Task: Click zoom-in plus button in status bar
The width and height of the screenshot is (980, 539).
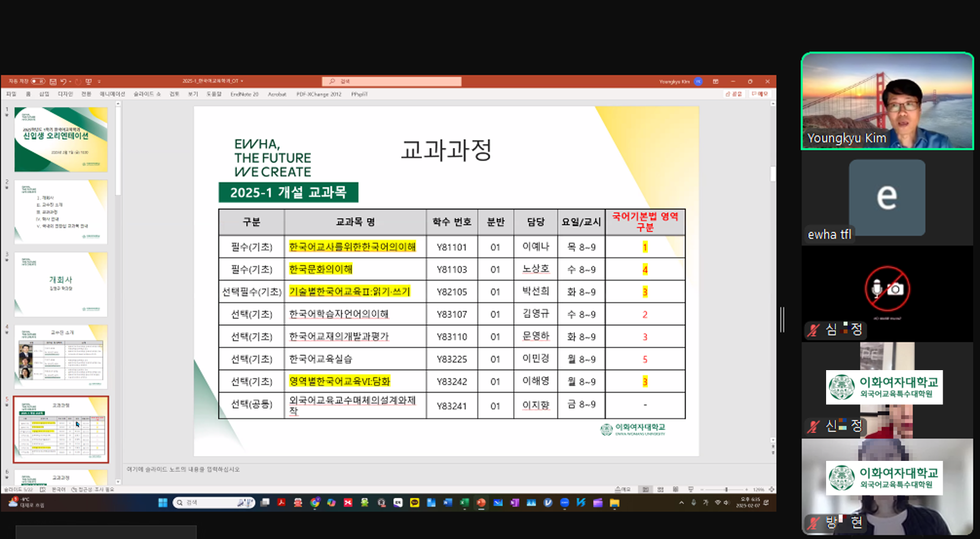Action: point(746,490)
